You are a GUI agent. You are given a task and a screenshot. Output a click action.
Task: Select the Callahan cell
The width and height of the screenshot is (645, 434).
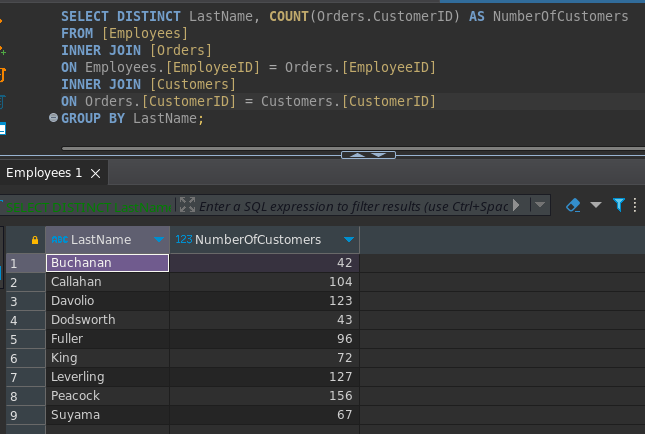click(x=107, y=282)
